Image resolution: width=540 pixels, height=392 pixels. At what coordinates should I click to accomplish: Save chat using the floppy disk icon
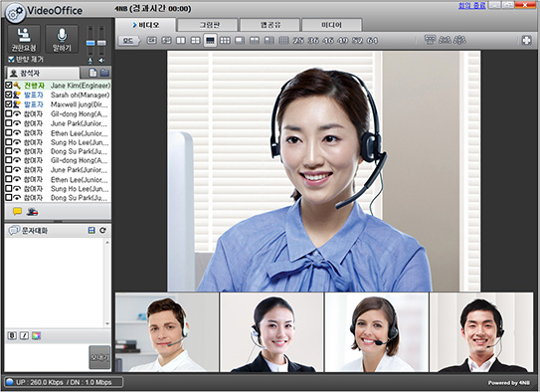(91, 230)
